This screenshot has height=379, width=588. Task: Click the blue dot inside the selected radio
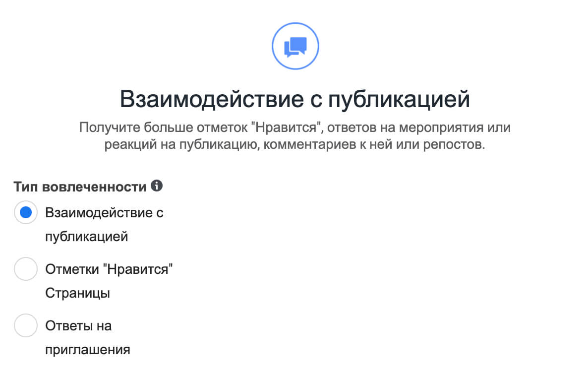point(25,212)
